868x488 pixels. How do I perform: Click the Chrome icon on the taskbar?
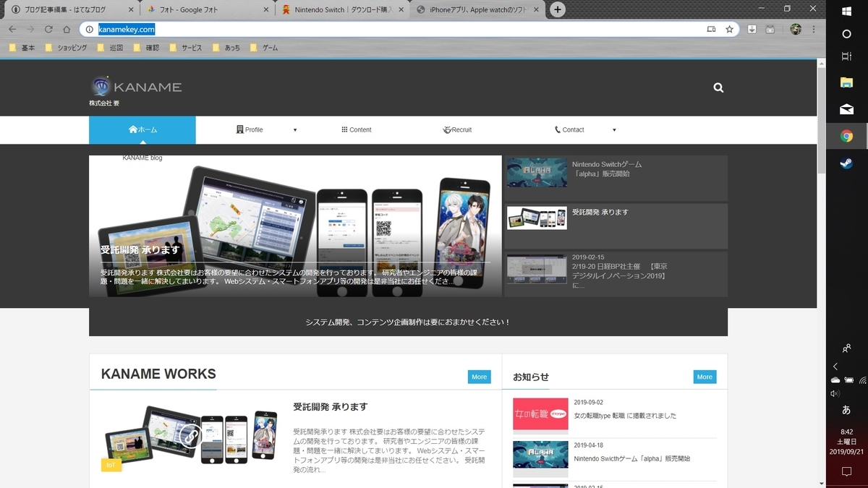(x=846, y=136)
